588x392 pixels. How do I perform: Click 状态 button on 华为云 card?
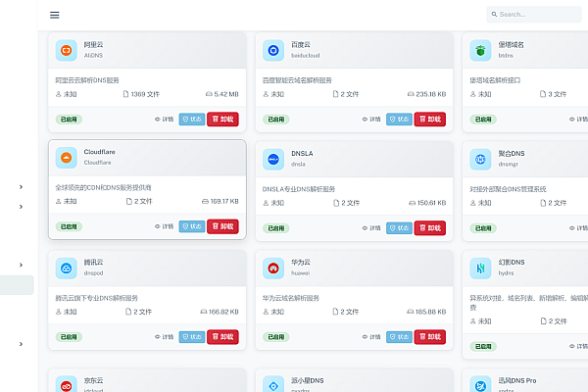(x=399, y=337)
